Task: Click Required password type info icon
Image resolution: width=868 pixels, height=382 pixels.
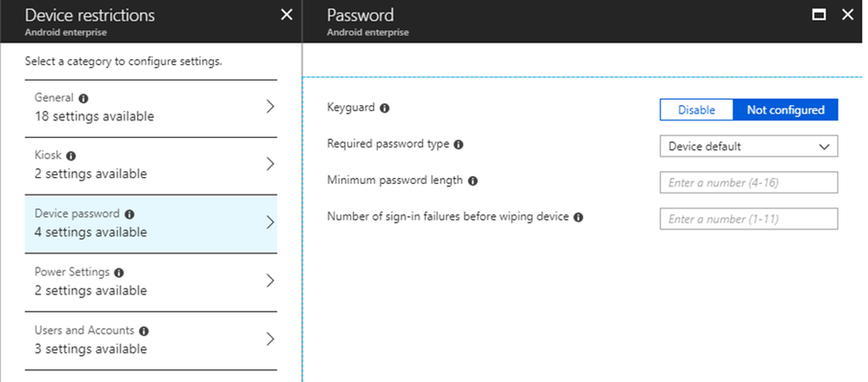Action: click(459, 144)
